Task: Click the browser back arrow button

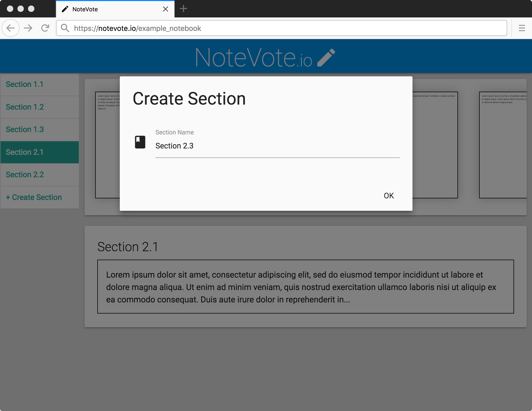Action: [11, 28]
